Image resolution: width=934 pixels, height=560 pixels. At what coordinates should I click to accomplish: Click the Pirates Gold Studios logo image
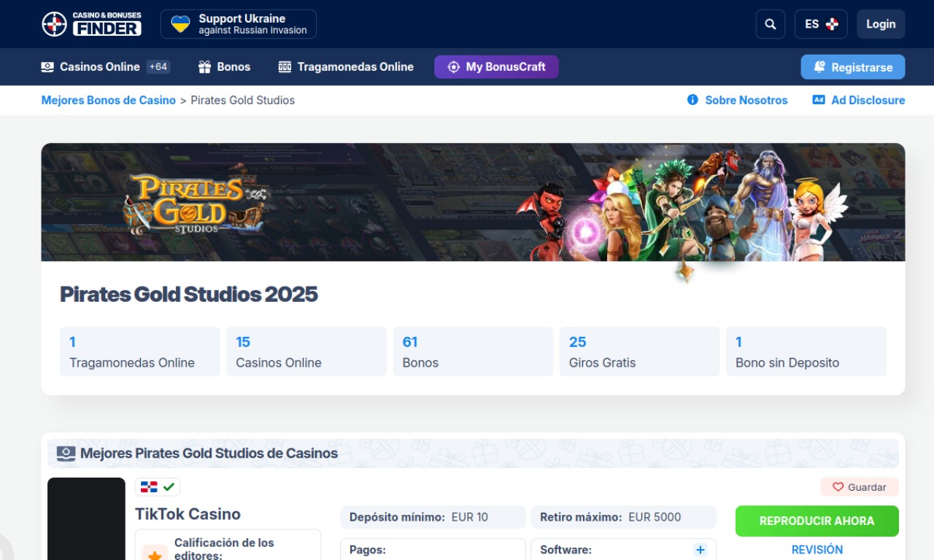tap(196, 203)
